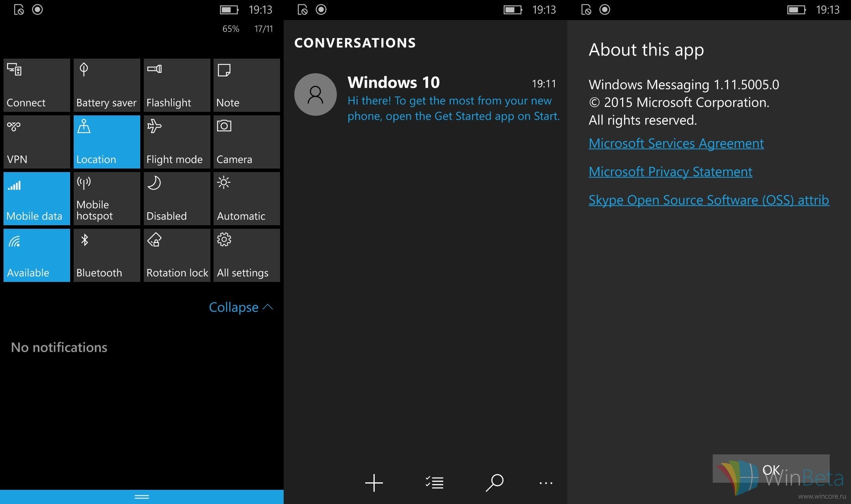This screenshot has width=851, height=504.
Task: Turn on the Flashlight tile
Action: 177,85
